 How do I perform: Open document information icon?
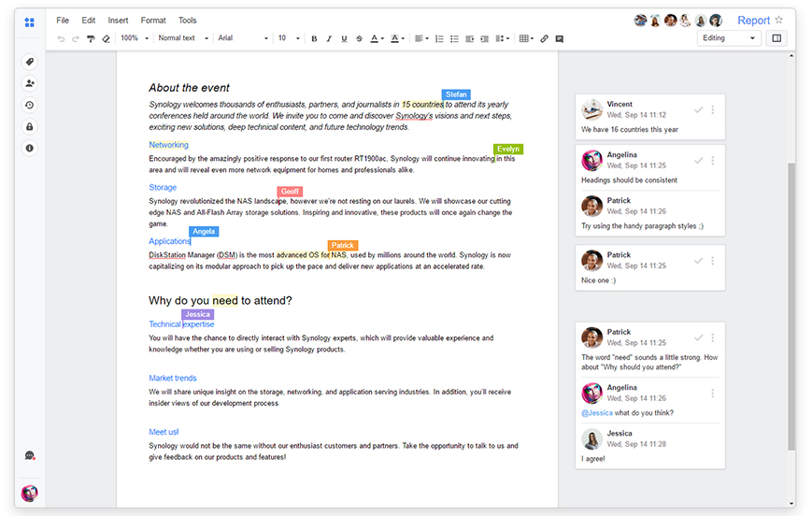click(30, 149)
